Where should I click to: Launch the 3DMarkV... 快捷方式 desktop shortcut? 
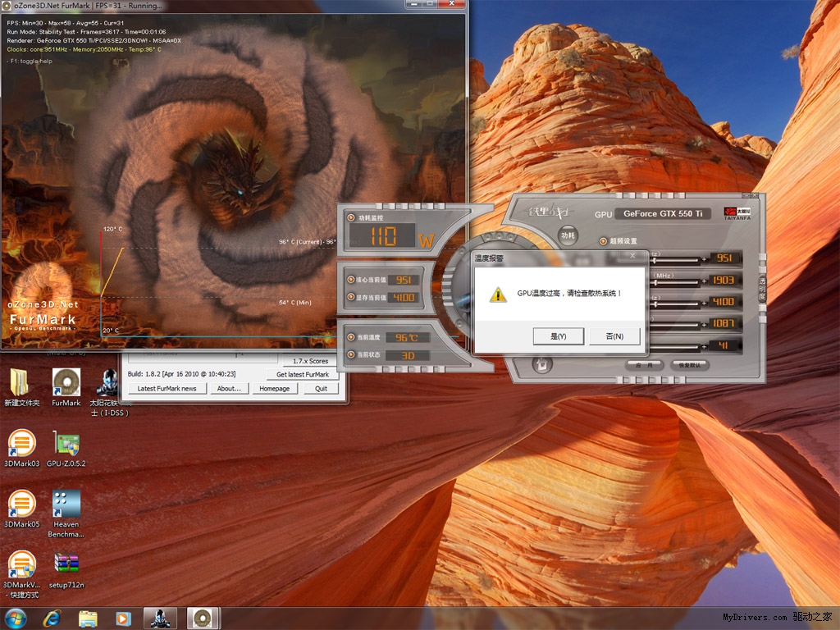[x=21, y=574]
